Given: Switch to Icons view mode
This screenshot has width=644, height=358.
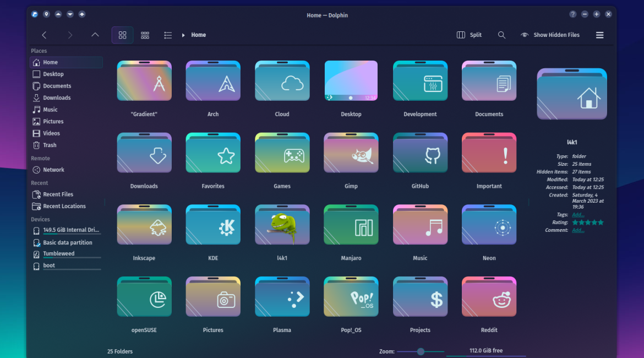Looking at the screenshot, I should (122, 35).
